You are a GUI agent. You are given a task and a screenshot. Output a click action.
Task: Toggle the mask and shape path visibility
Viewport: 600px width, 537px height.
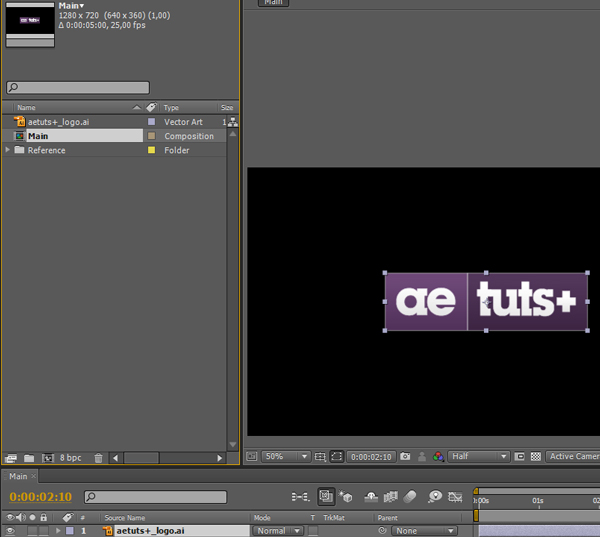(x=337, y=456)
